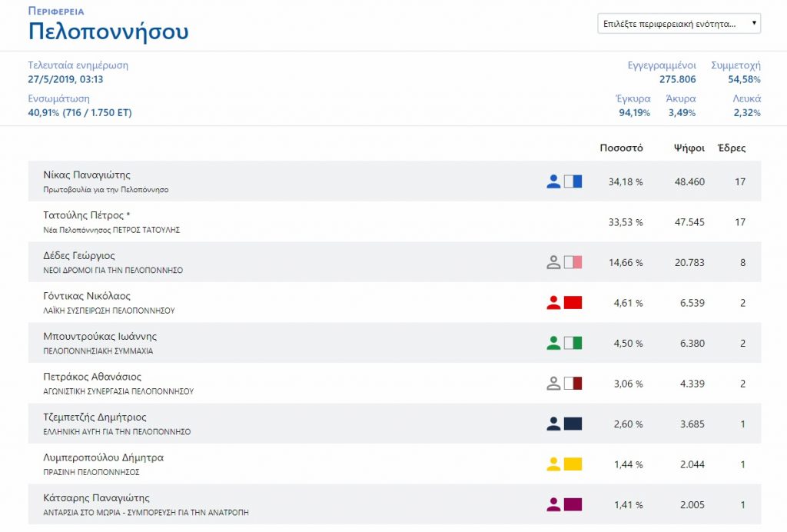Click the red person icon for Γόντικας Νικόλαος

[x=553, y=303]
